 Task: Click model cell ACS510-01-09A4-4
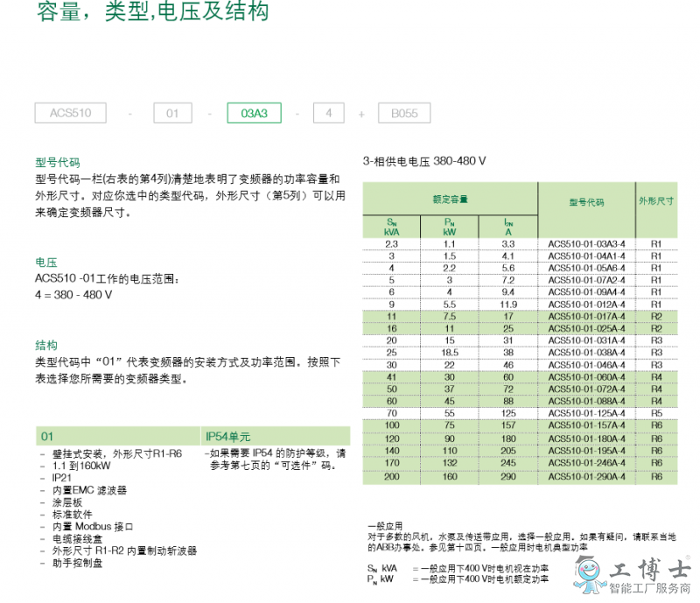(586, 292)
